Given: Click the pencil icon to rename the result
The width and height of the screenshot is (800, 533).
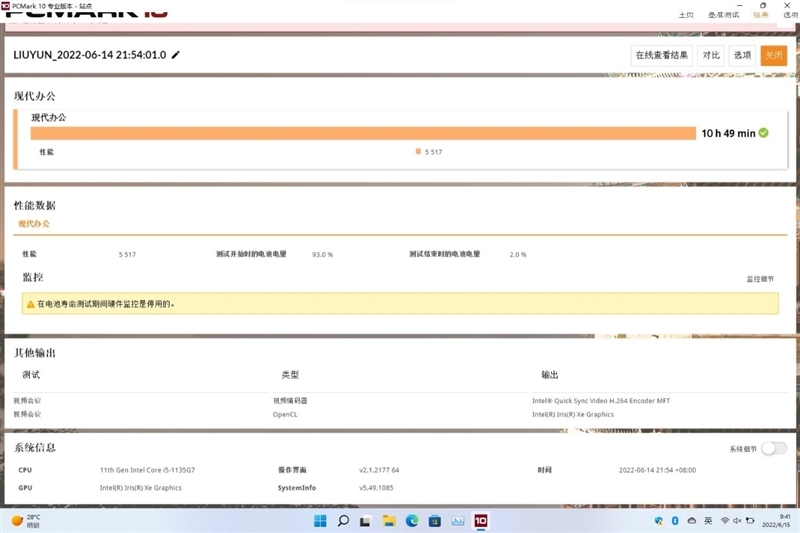Looking at the screenshot, I should click(x=176, y=55).
